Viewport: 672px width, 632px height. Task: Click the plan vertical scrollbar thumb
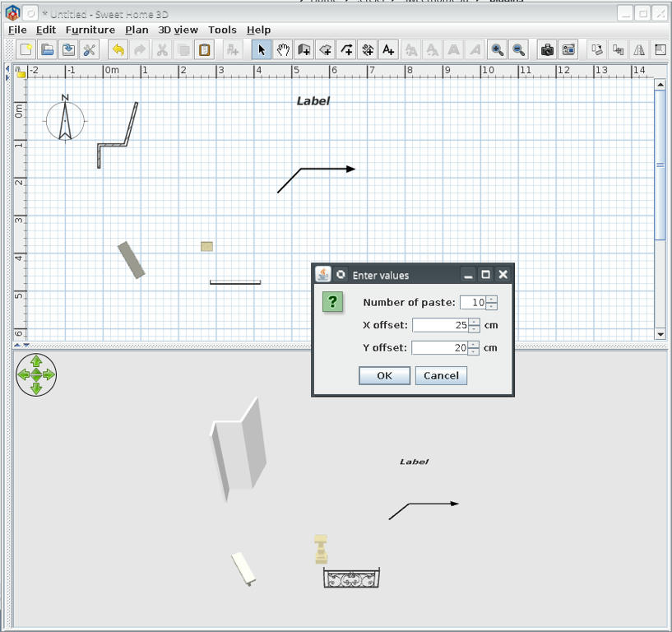[x=660, y=165]
